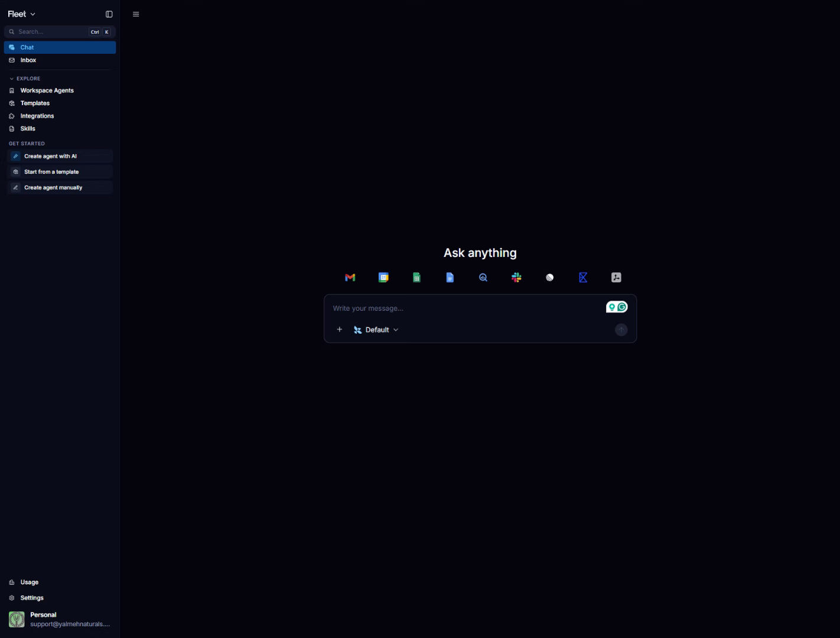The height and width of the screenshot is (638, 840).
Task: Open the Integrations page
Action: click(60, 116)
